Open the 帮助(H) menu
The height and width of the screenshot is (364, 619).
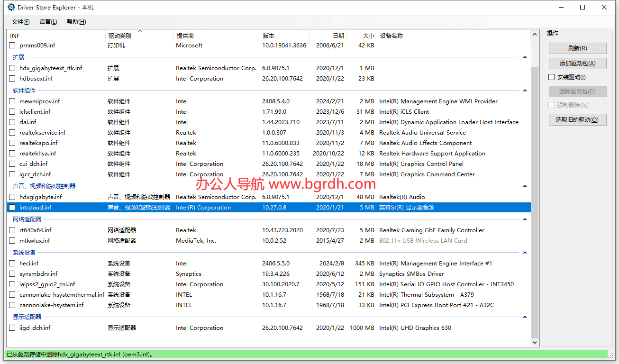(76, 22)
